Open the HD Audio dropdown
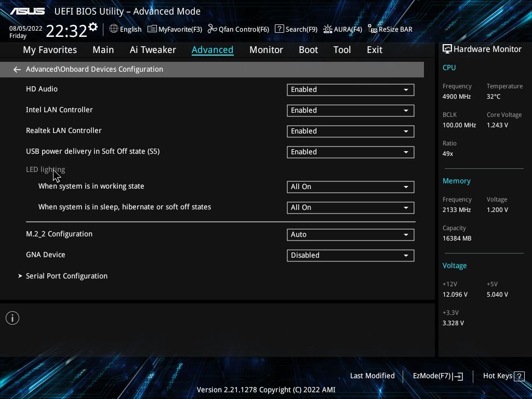 click(351, 90)
